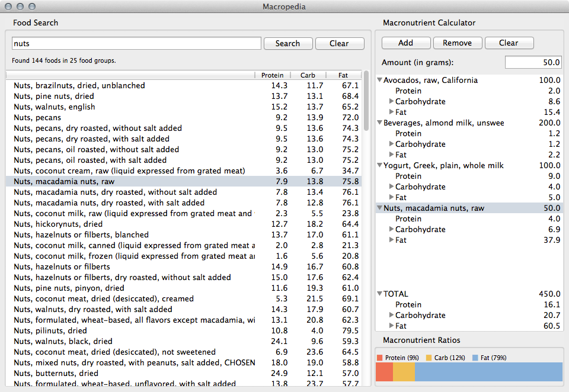Click the food search text field
Screen dimensions: 569x392
(136, 43)
